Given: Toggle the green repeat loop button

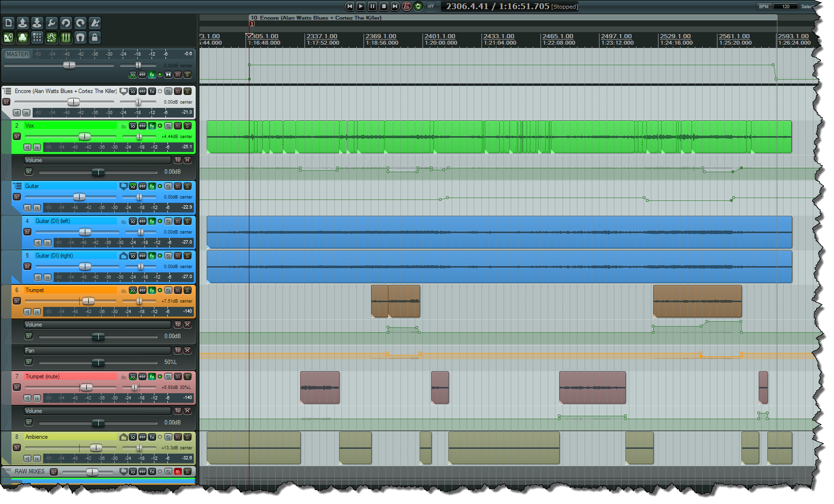Looking at the screenshot, I should point(418,6).
